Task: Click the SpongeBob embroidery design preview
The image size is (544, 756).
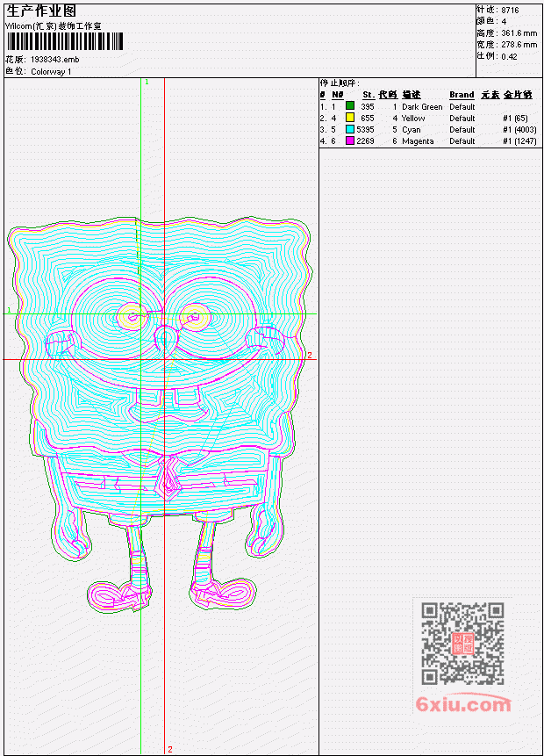Action: [159, 414]
